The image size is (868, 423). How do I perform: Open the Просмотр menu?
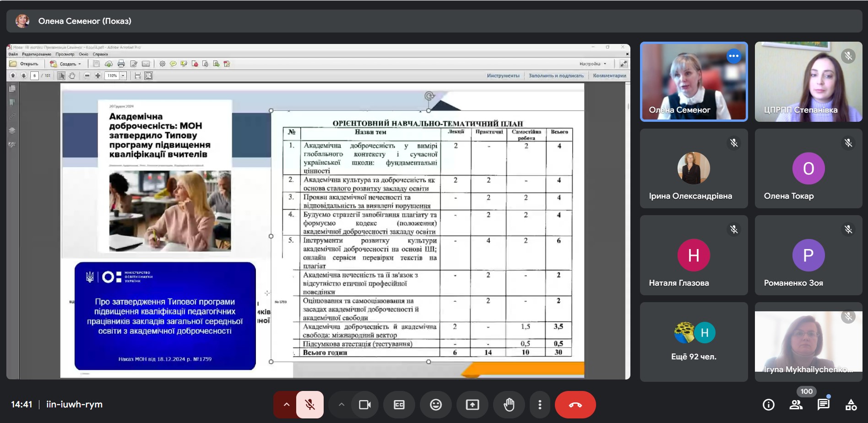coord(65,54)
